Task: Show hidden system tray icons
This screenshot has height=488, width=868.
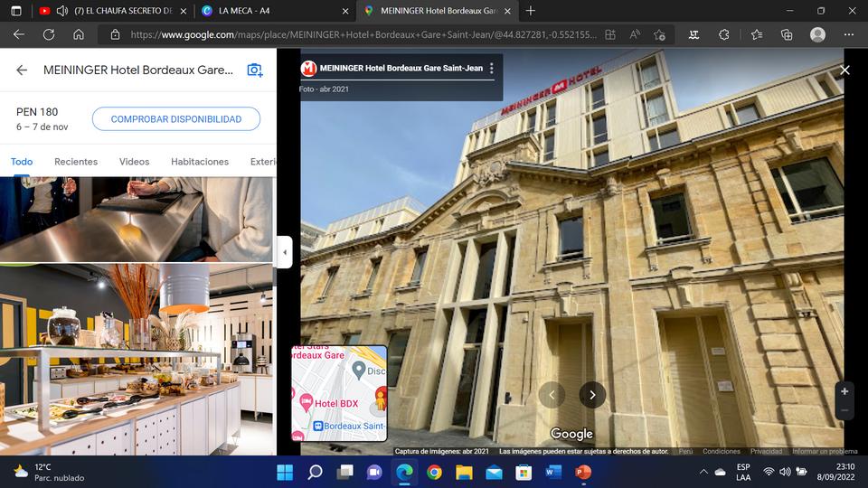Action: 703,472
